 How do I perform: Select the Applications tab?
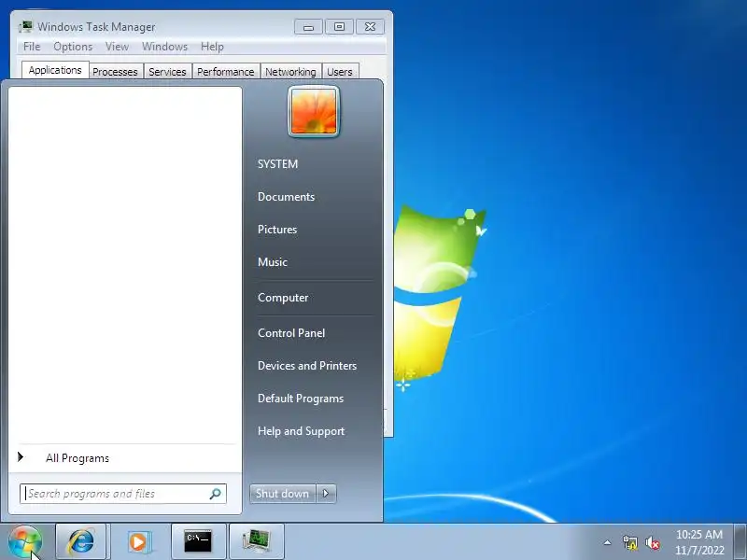(x=55, y=70)
